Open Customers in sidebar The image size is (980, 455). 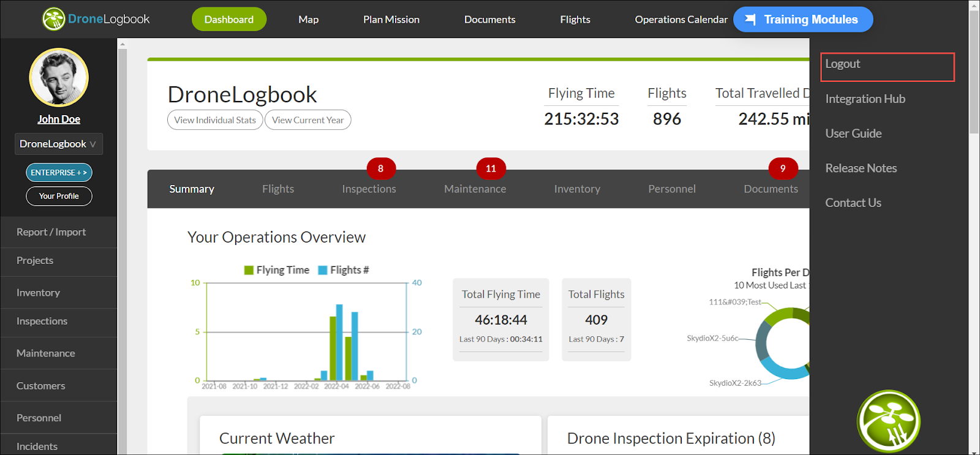59,386
